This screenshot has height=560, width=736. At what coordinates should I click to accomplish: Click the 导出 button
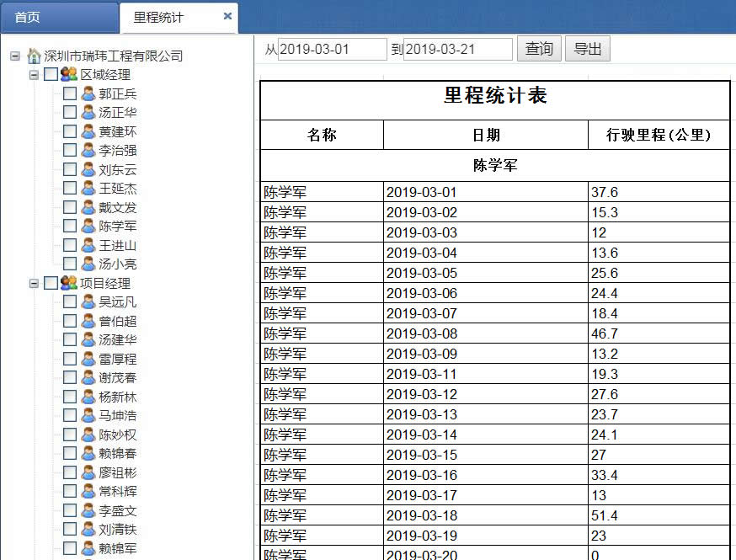[587, 48]
